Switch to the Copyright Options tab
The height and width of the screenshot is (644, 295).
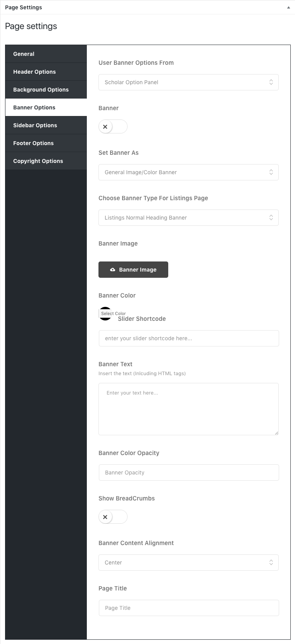[46, 161]
